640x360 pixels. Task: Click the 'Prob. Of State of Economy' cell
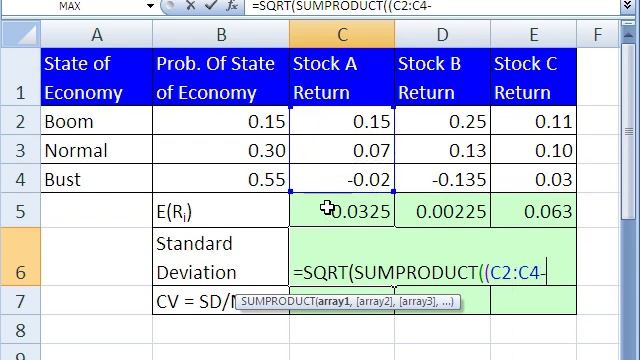(x=221, y=77)
